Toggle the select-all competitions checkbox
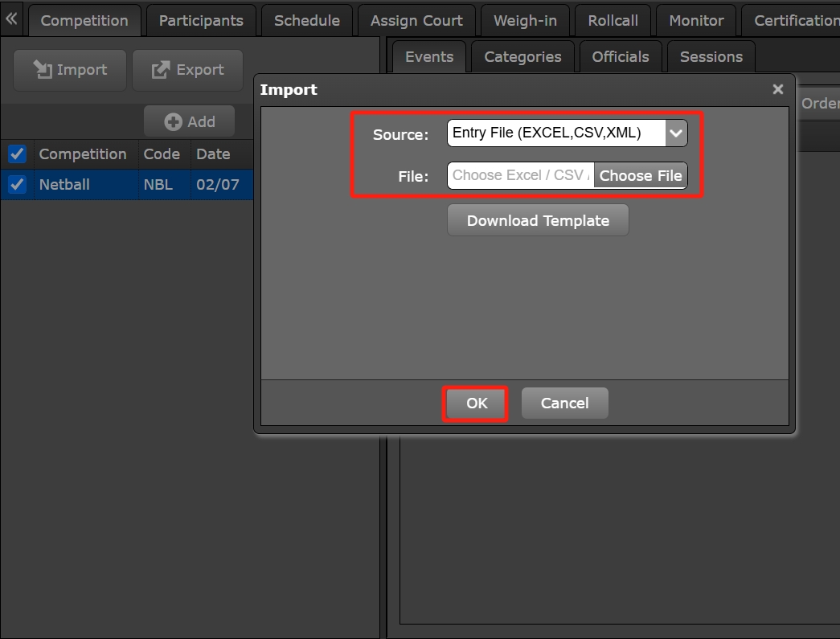Image resolution: width=840 pixels, height=639 pixels. click(x=17, y=154)
